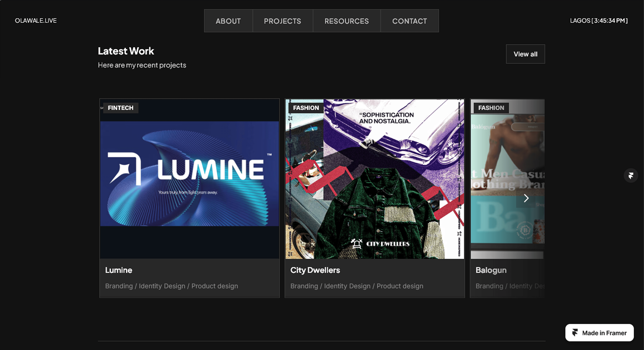Click the Lumine arrow logo in thumbnail
The height and width of the screenshot is (350, 644).
click(x=124, y=169)
